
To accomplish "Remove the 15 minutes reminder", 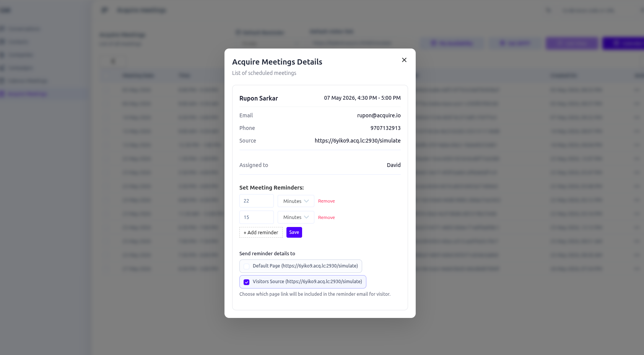I will 326,217.
